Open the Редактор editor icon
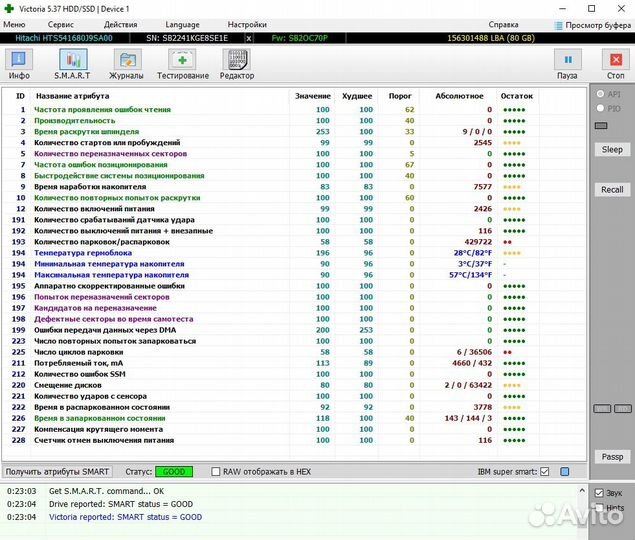This screenshot has width=635, height=540. (236, 63)
